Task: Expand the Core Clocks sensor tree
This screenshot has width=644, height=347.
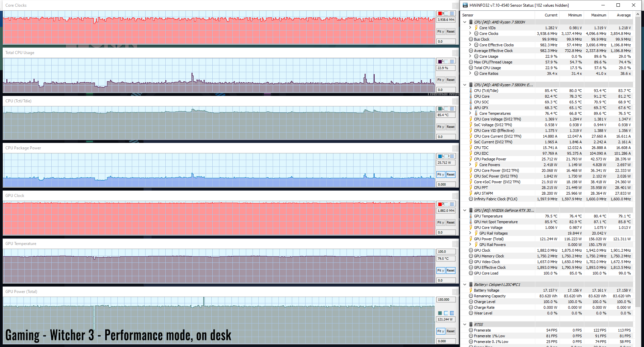Action: [x=470, y=34]
